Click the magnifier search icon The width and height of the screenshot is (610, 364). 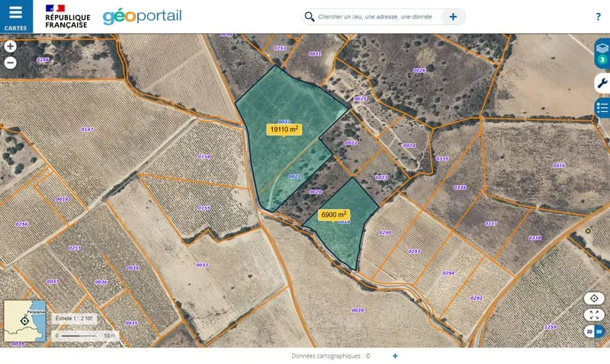point(310,17)
